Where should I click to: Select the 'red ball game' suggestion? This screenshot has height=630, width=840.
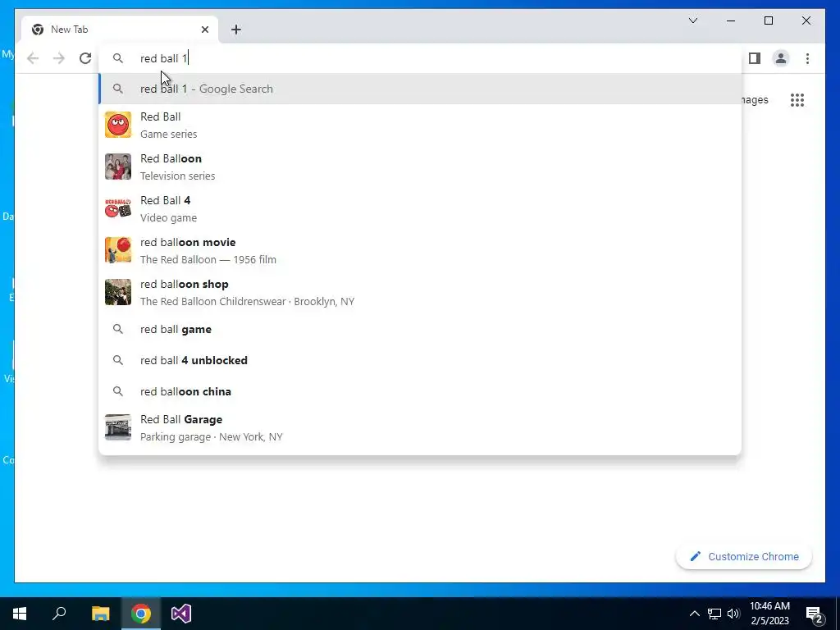pyautogui.click(x=420, y=330)
